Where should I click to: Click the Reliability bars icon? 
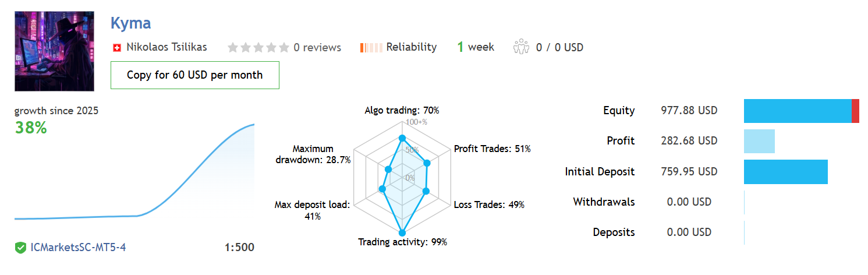pos(371,48)
